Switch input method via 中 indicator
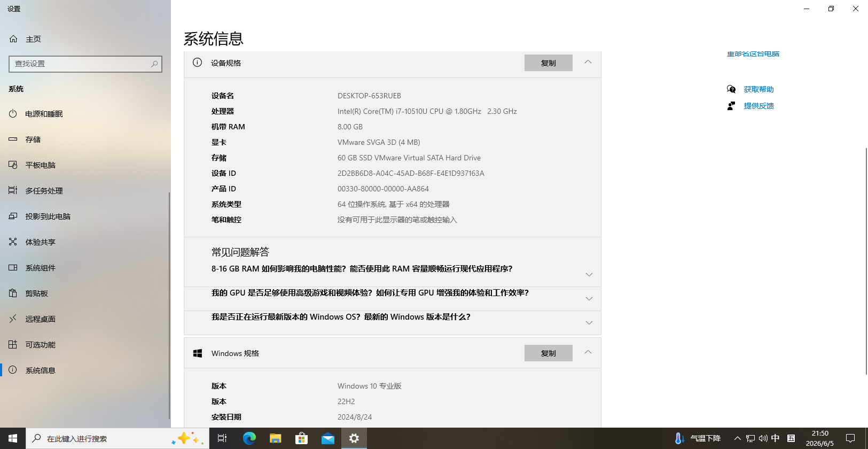This screenshot has height=449, width=868. tap(776, 438)
